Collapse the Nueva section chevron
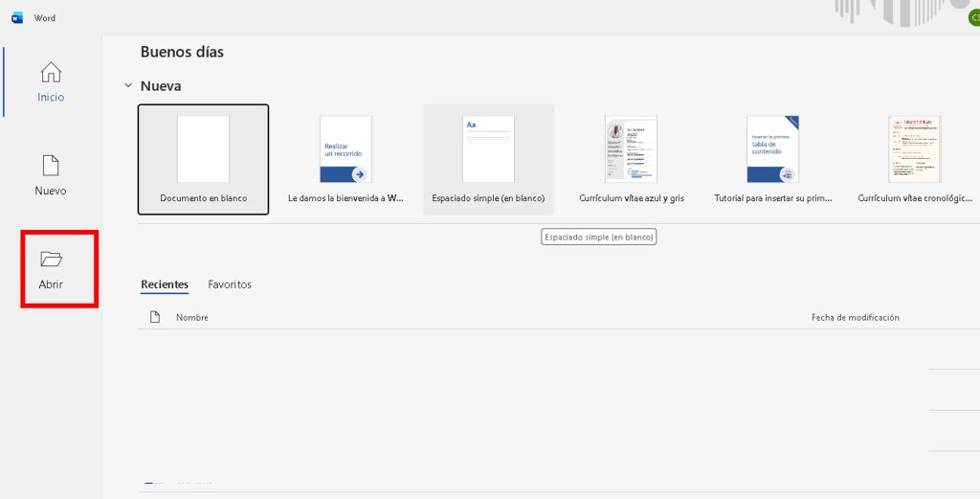980x499 pixels. (128, 85)
